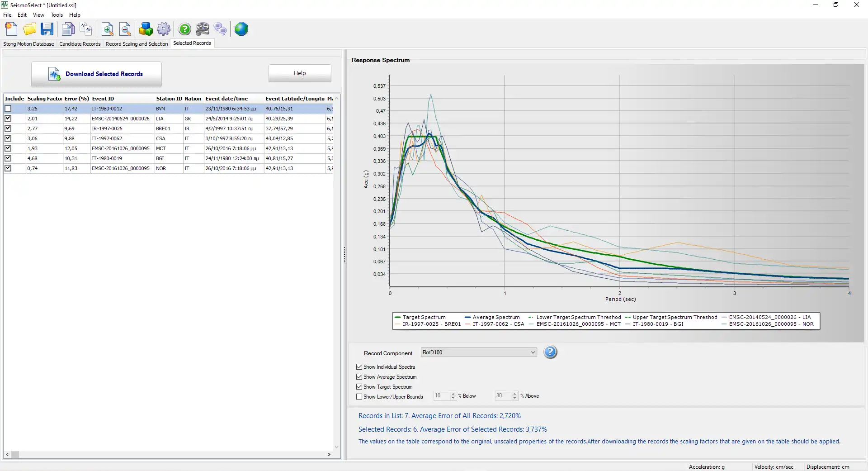The width and height of the screenshot is (868, 471).
Task: Click the globe website icon
Action: click(241, 29)
